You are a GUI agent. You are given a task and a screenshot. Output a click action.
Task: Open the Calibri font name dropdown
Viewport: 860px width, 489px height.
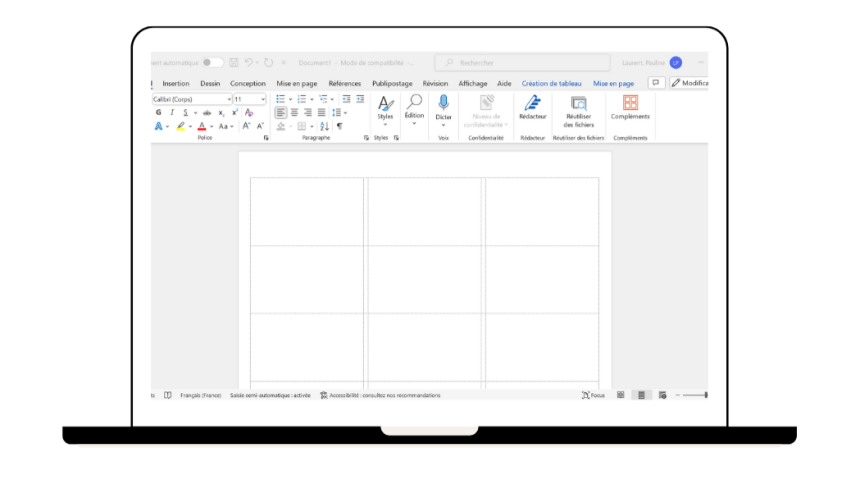(229, 99)
